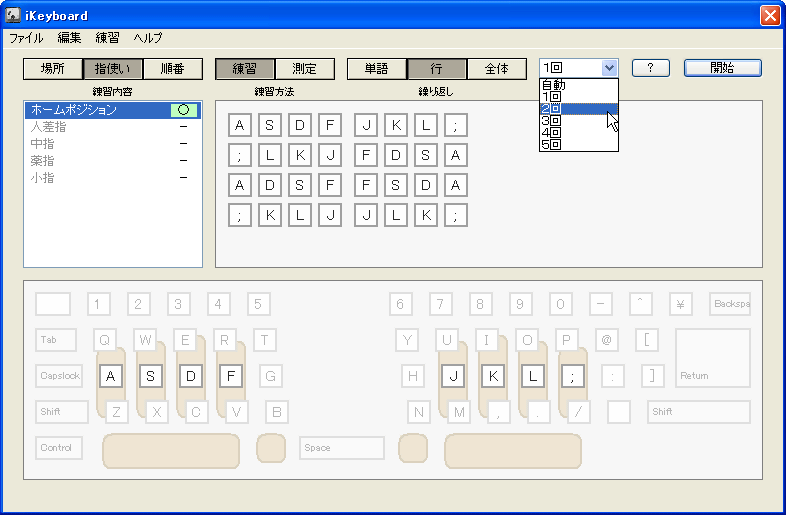Toggle the 指使い practice content button
Viewport: 786px width, 515px height.
(113, 69)
